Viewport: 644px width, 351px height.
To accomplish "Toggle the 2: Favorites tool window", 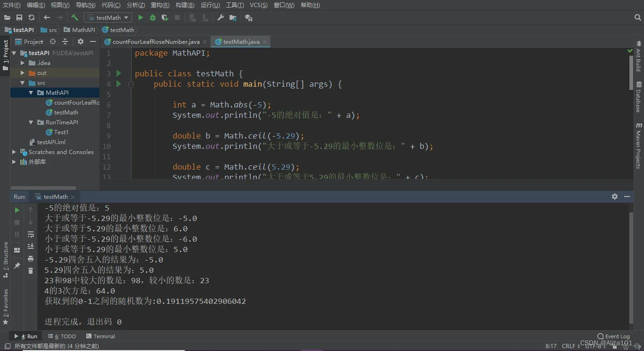I will point(5,307).
